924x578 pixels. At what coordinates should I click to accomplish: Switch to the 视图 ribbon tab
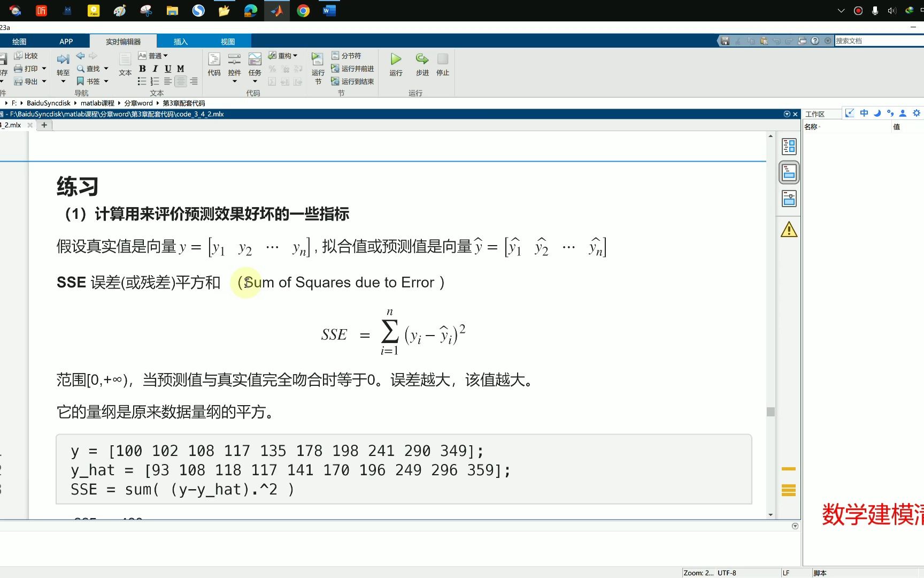[x=228, y=41]
